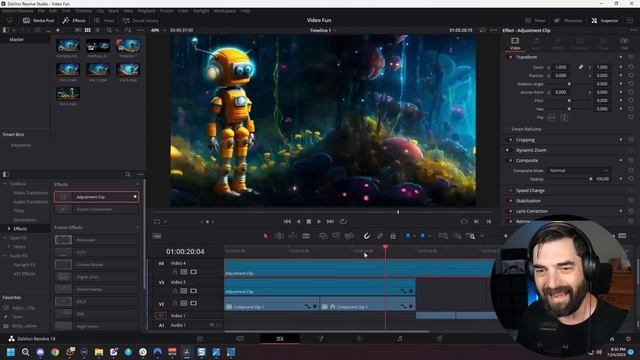Click the blue Flag clip icon
This screenshot has height=360, width=640.
(408, 236)
